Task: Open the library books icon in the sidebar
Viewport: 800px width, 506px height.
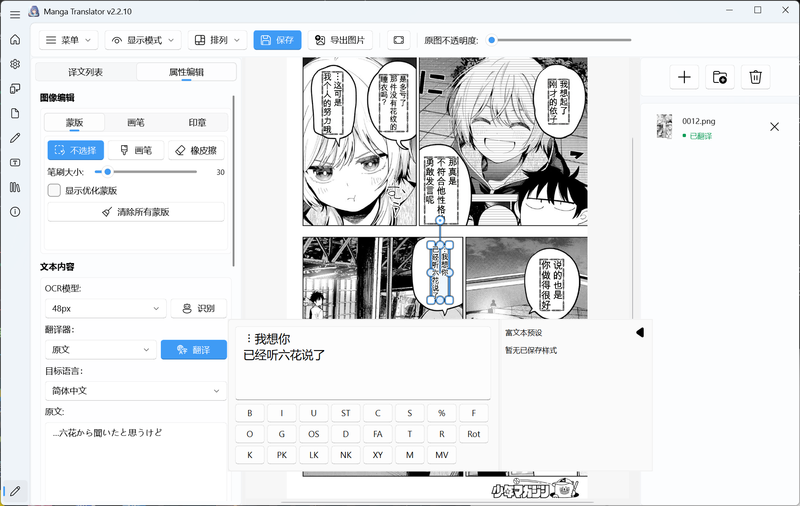Action: click(x=15, y=187)
